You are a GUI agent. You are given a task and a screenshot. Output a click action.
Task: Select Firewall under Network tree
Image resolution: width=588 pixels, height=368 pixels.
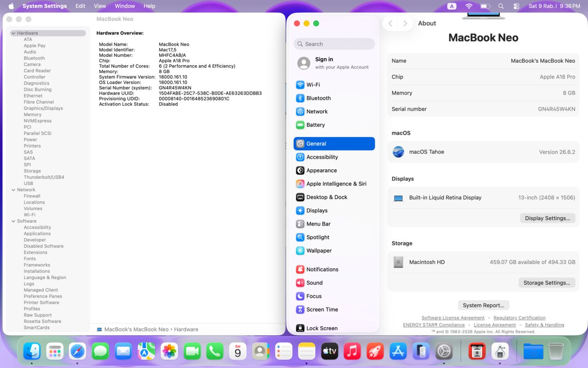32,196
